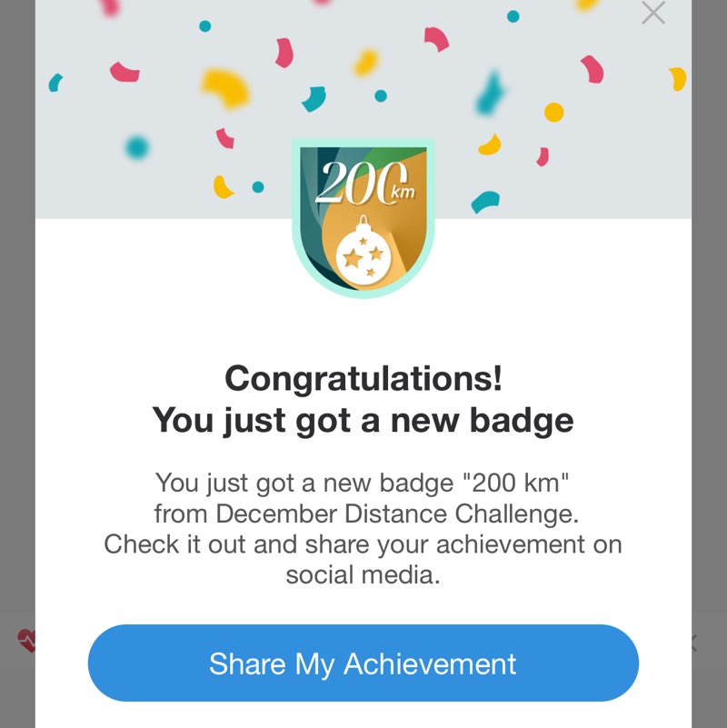Tap the "social media." text line
Viewport: 727px width, 728px height.
[x=363, y=574]
